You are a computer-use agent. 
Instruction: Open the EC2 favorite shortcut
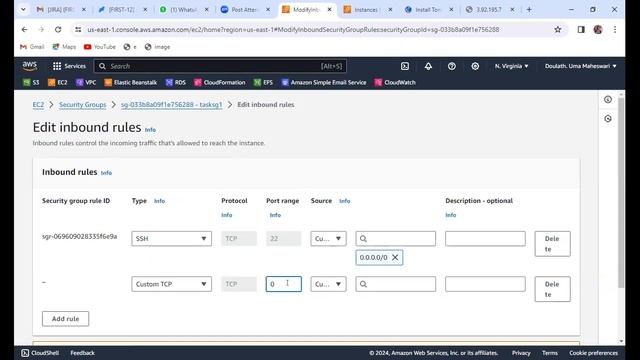click(x=58, y=82)
